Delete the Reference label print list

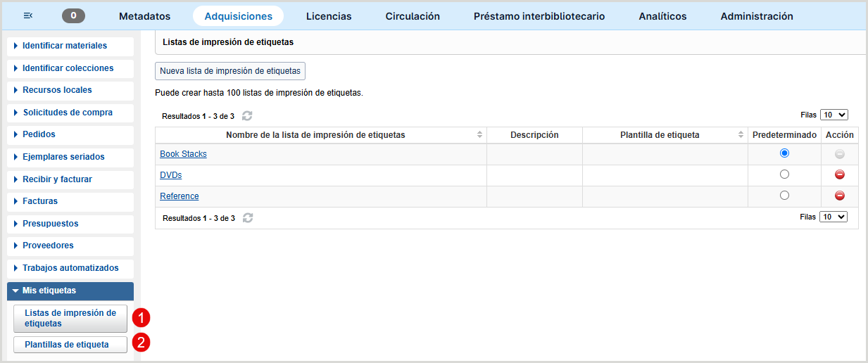tap(839, 196)
